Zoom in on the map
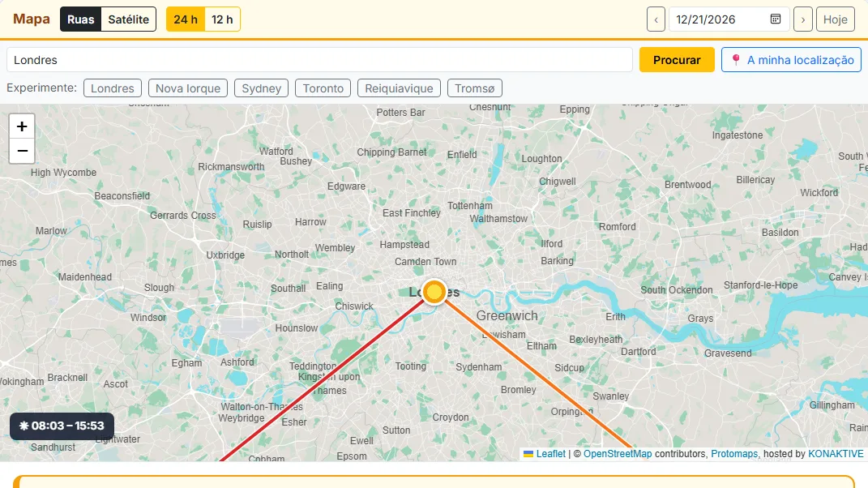This screenshot has height=488, width=868. (x=22, y=126)
